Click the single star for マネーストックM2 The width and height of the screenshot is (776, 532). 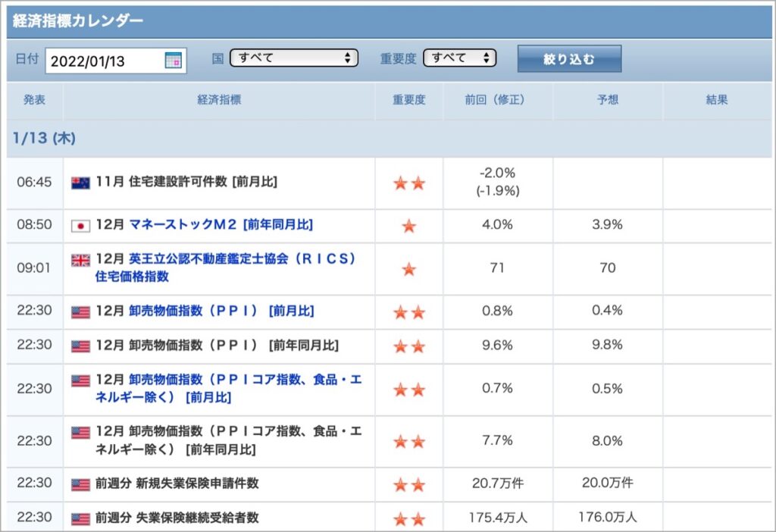[x=408, y=226]
